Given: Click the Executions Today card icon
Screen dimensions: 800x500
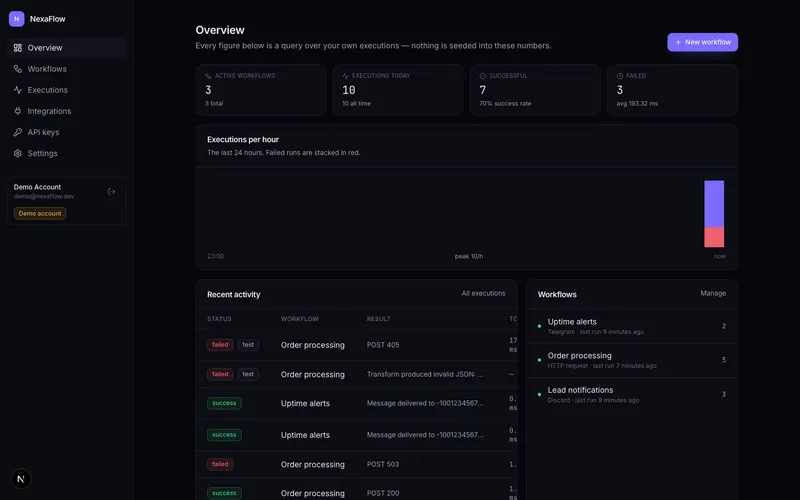Looking at the screenshot, I should click(x=345, y=76).
